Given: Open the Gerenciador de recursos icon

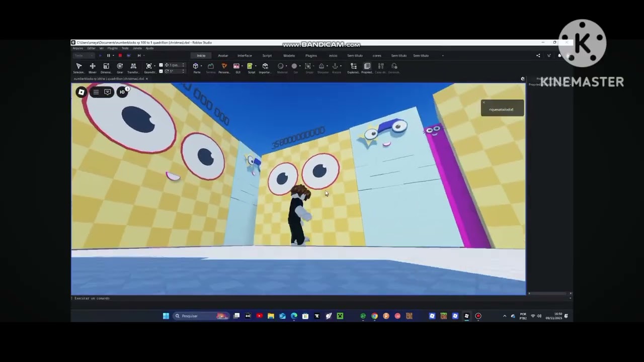Looking at the screenshot, I should click(394, 66).
